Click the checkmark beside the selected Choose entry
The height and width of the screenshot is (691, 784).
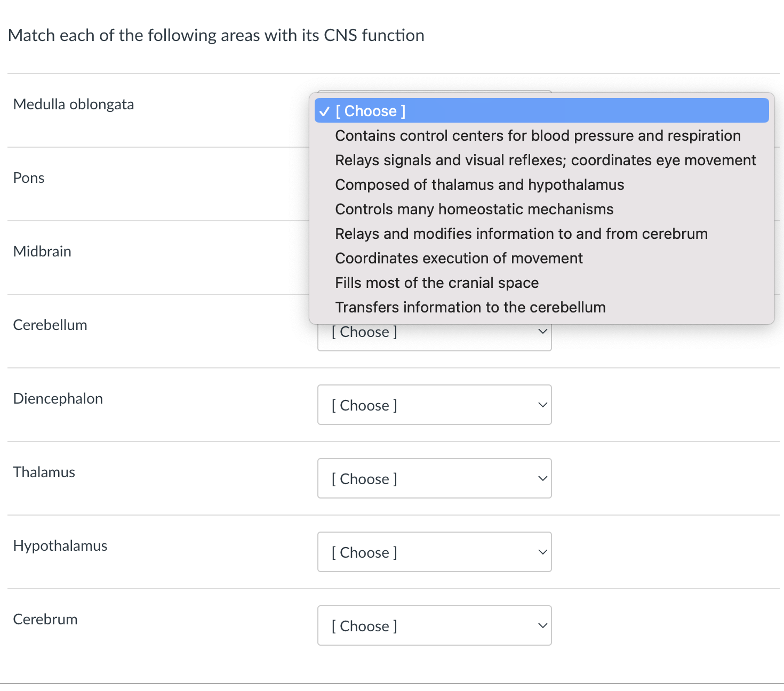click(x=324, y=111)
